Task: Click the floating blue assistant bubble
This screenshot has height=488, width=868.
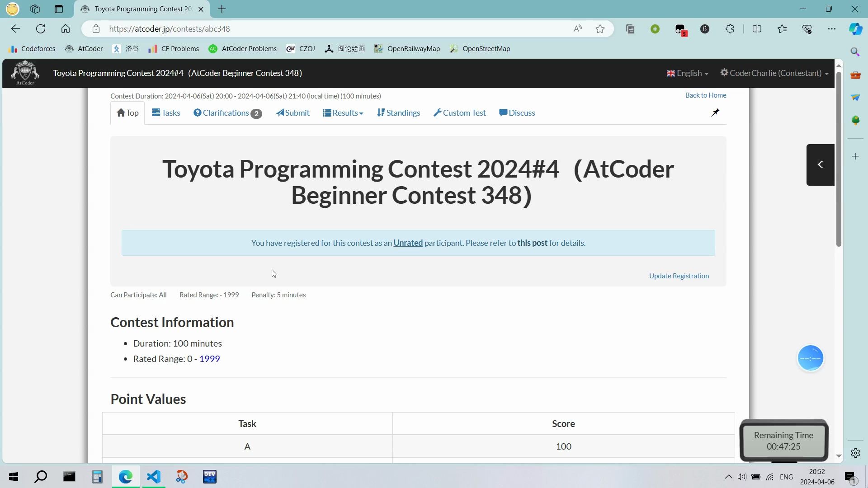Action: coord(810,357)
